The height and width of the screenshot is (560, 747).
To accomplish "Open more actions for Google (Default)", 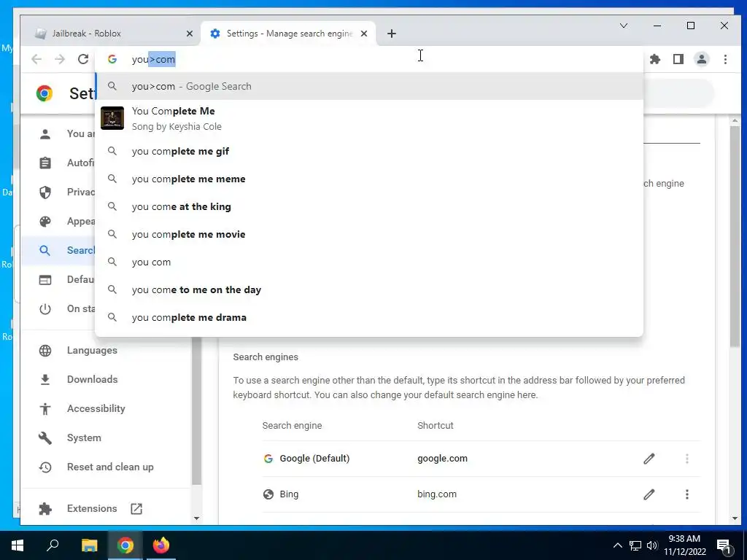I will pos(687,459).
